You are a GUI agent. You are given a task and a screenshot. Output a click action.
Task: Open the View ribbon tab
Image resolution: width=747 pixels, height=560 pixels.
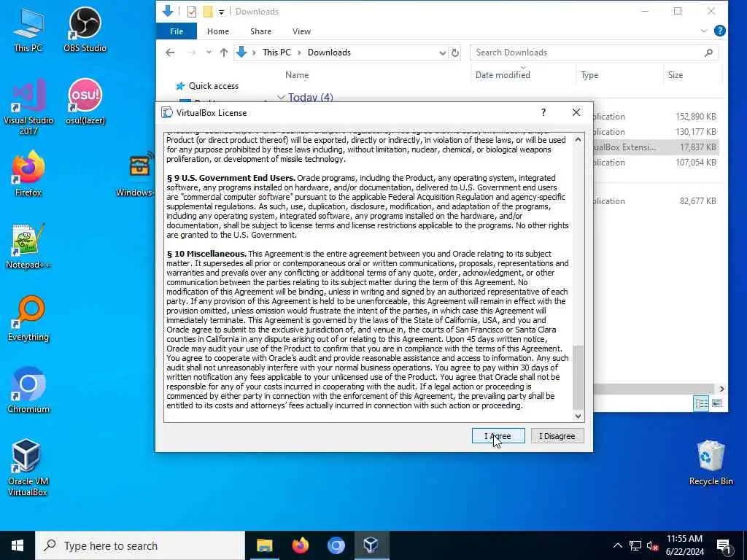point(301,31)
